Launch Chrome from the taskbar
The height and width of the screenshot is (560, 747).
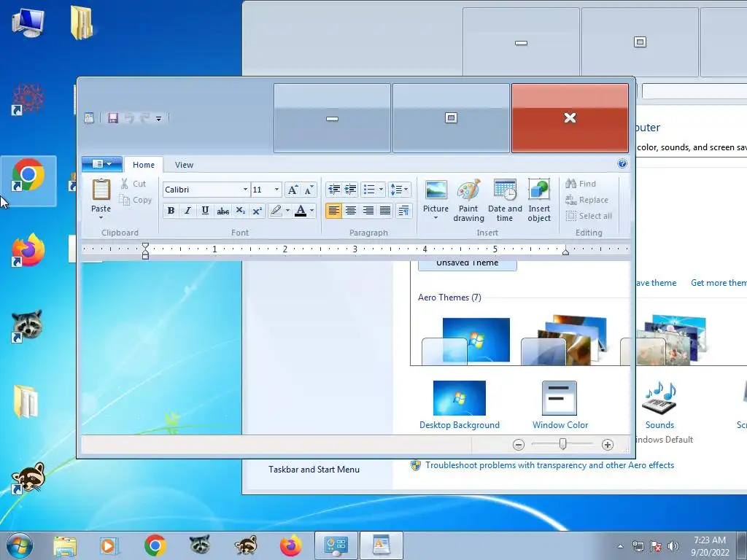(x=155, y=545)
